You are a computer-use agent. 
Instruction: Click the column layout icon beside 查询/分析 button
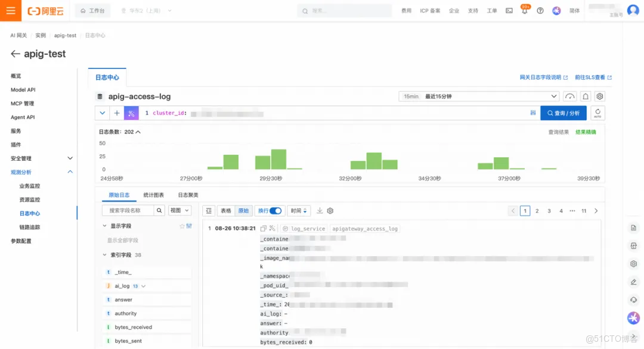pos(534,113)
